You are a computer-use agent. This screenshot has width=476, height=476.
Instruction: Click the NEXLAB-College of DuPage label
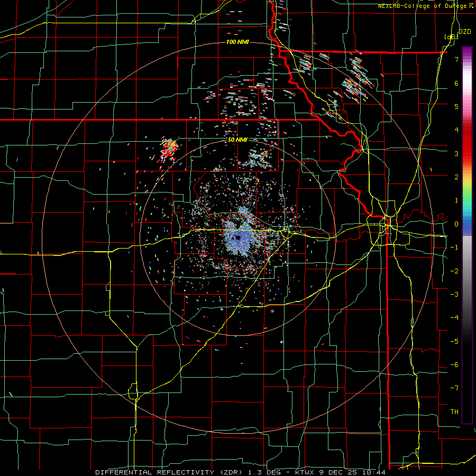(426, 6)
